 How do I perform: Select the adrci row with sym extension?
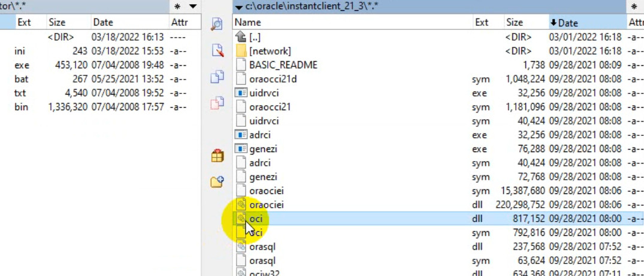coord(439,163)
